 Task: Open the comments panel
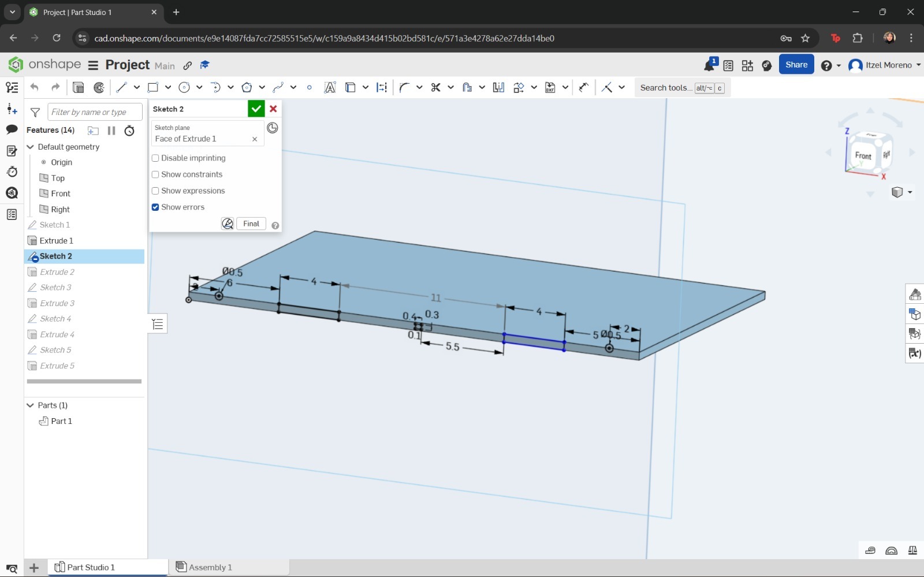click(x=12, y=130)
